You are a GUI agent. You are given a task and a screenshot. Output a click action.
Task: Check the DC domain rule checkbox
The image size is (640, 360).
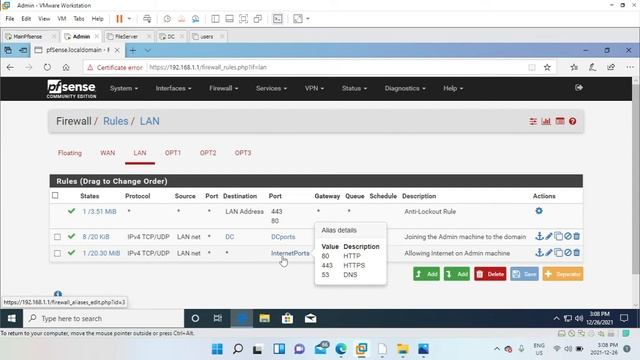pyautogui.click(x=58, y=237)
